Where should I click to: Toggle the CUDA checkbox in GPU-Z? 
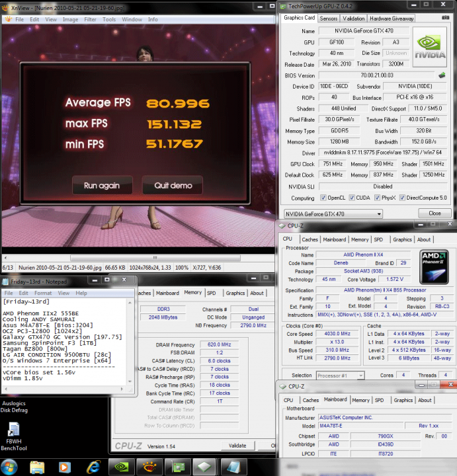coord(352,198)
